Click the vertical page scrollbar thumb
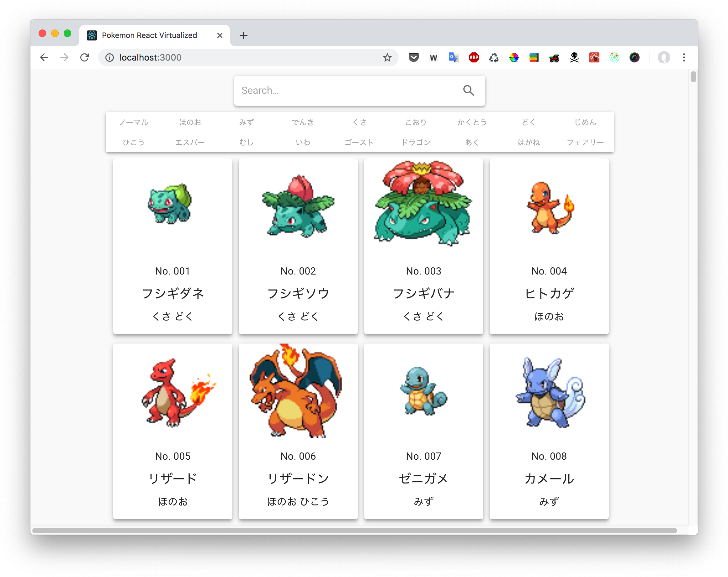 tap(693, 77)
